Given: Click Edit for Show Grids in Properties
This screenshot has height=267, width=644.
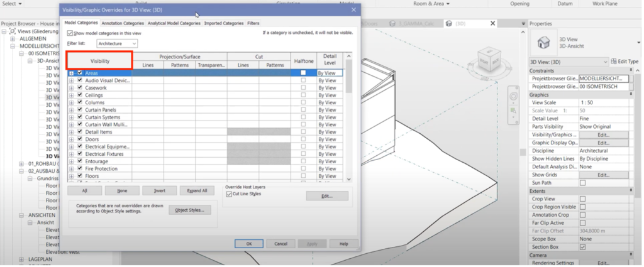Looking at the screenshot, I should click(604, 175).
